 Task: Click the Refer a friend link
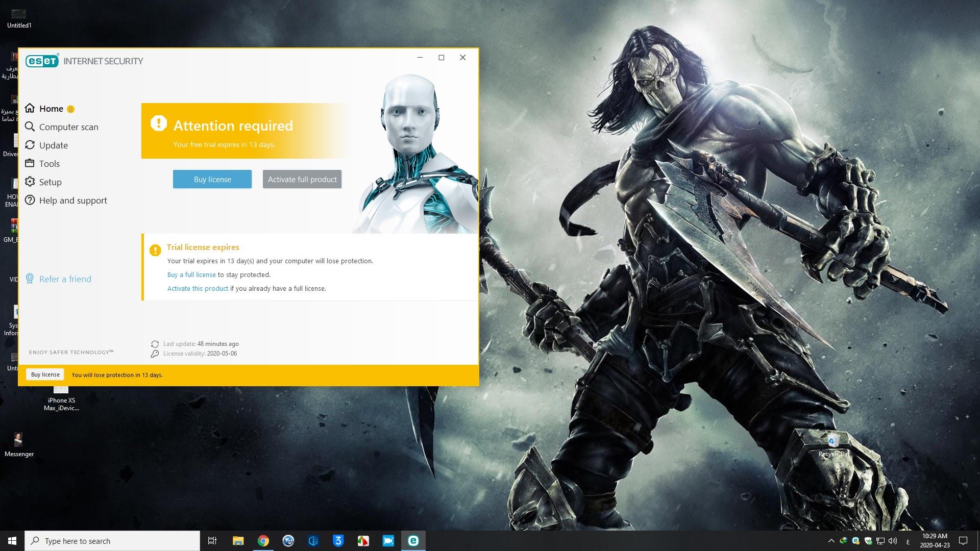[x=58, y=279]
